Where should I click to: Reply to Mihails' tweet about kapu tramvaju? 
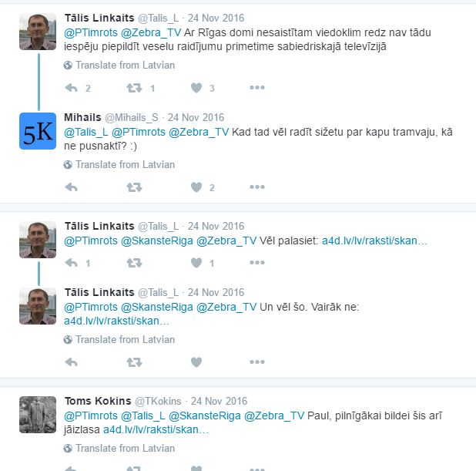pyautogui.click(x=72, y=187)
